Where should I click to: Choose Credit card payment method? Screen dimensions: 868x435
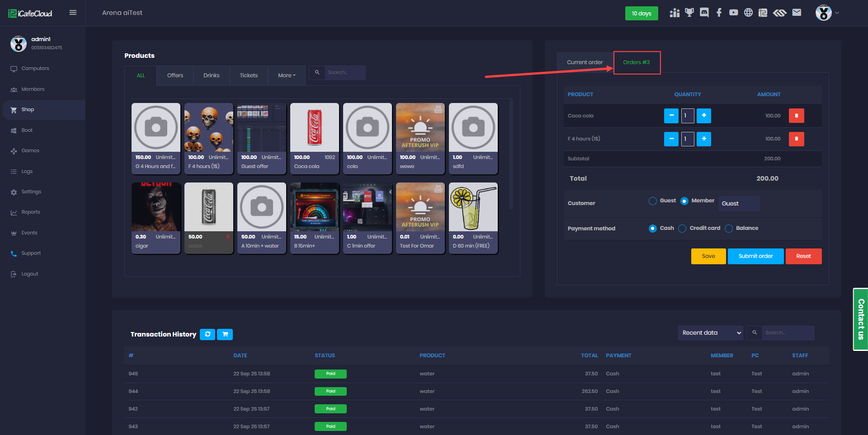tap(682, 229)
